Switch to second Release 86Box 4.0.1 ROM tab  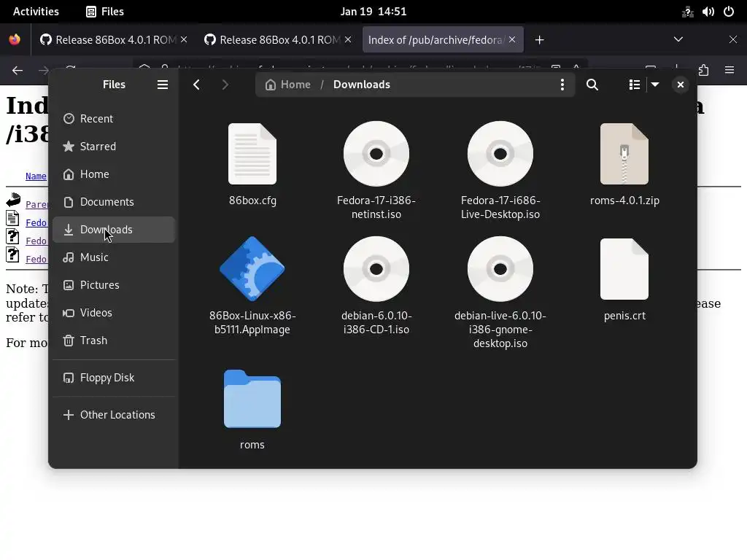[277, 40]
